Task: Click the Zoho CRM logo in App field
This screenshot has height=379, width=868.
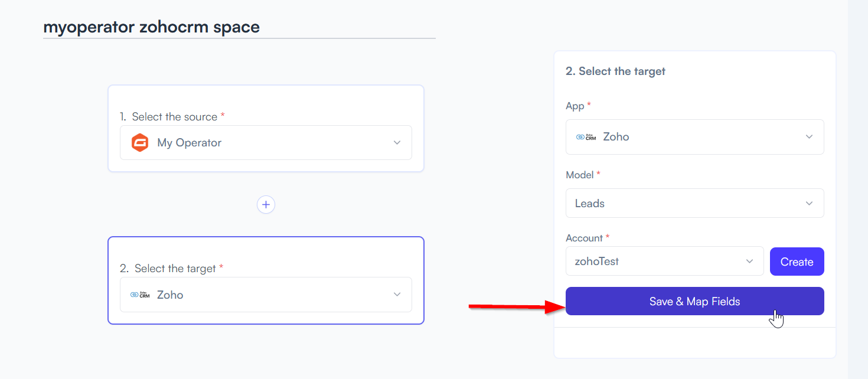Action: click(x=586, y=137)
